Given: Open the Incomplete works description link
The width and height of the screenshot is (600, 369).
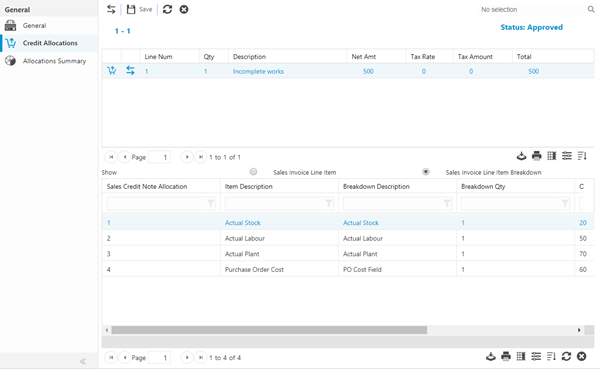Looking at the screenshot, I should tap(258, 71).
